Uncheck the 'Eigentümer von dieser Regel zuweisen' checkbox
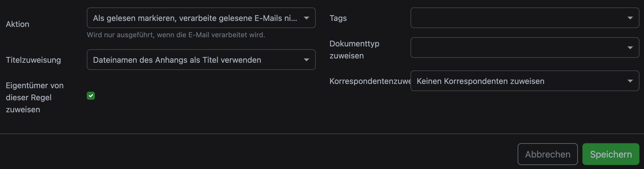 click(x=91, y=96)
